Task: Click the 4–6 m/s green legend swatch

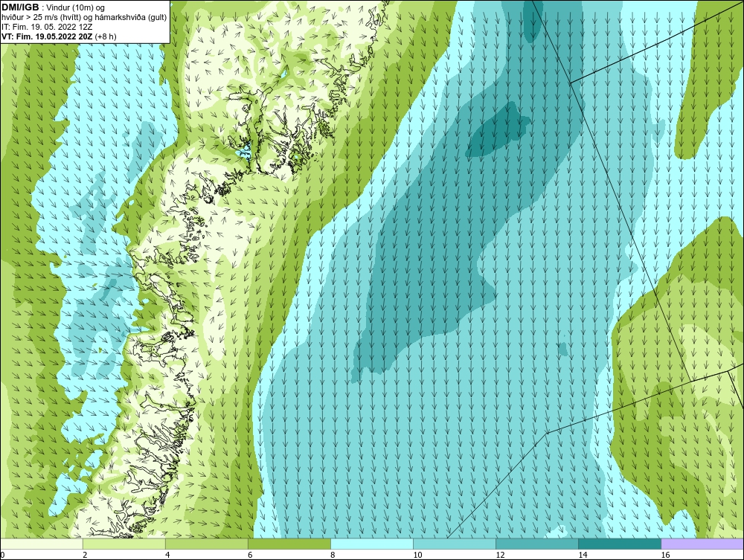Action: pos(207,544)
